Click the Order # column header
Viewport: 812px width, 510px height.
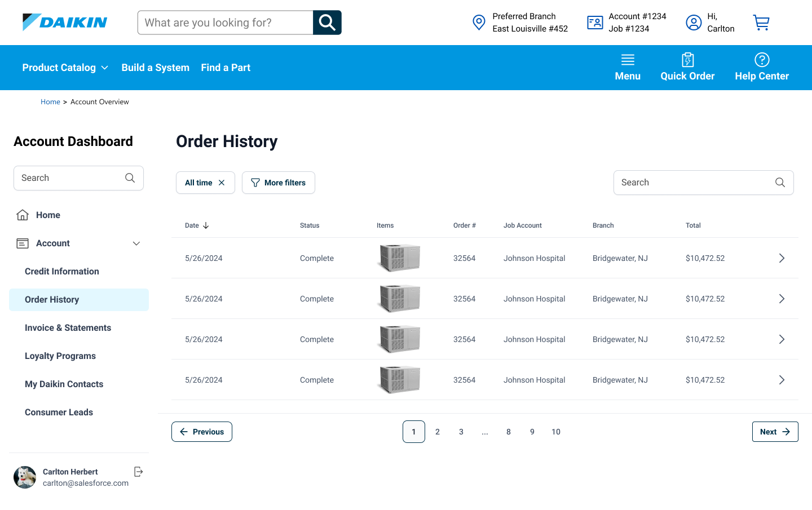(x=465, y=225)
